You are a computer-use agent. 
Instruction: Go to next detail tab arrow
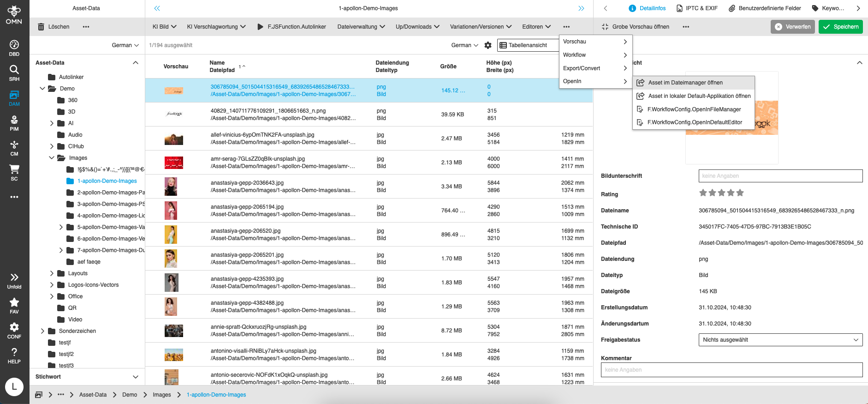(858, 8)
